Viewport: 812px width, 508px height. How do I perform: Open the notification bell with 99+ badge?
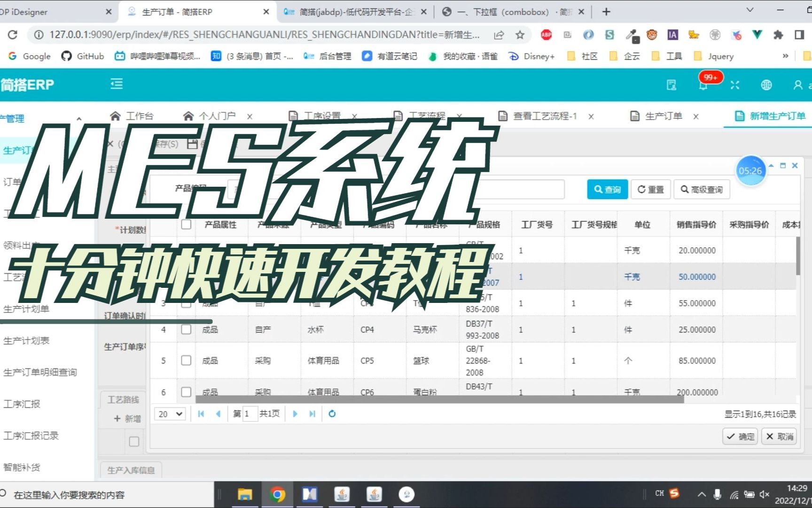(x=703, y=85)
